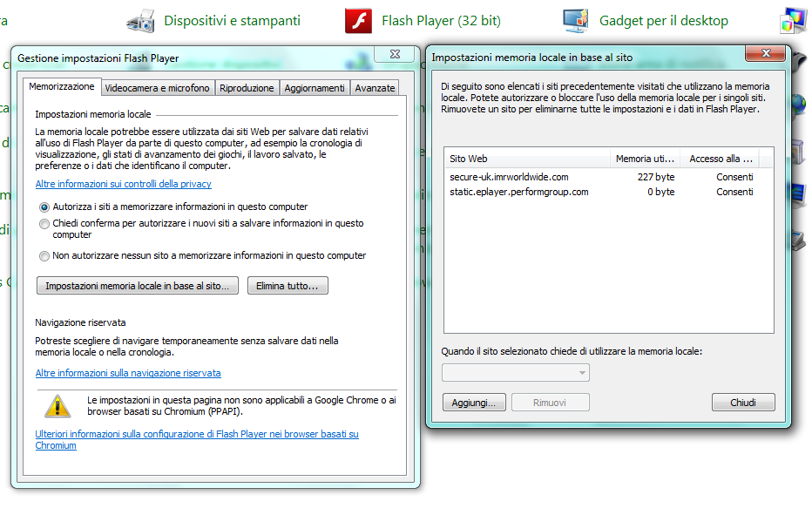Select the secure-uk.imrworldwide.com site row
This screenshot has height=515, width=812.
(608, 177)
